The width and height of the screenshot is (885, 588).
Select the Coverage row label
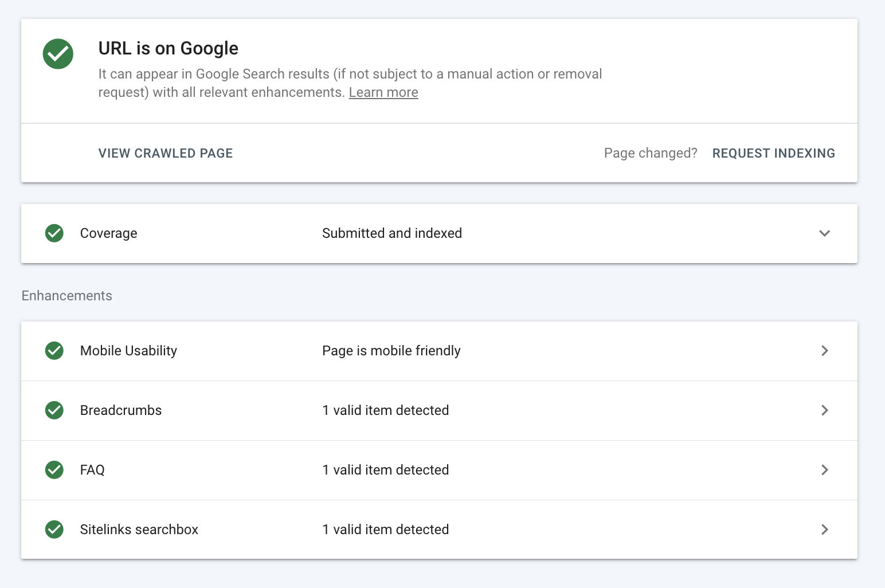click(109, 233)
